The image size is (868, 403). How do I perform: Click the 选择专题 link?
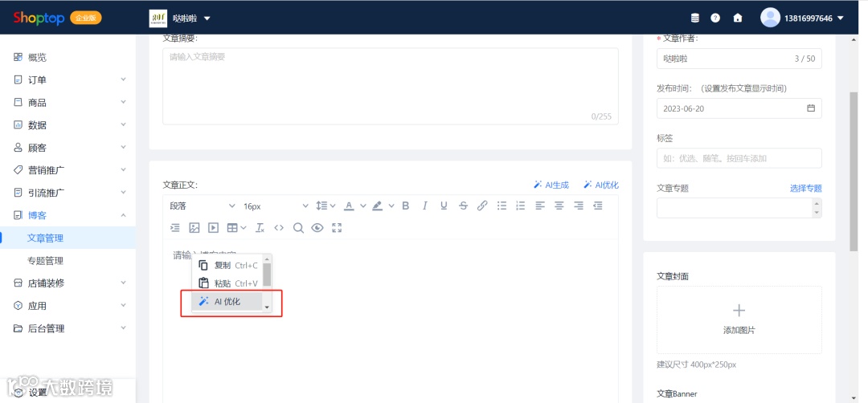(806, 189)
